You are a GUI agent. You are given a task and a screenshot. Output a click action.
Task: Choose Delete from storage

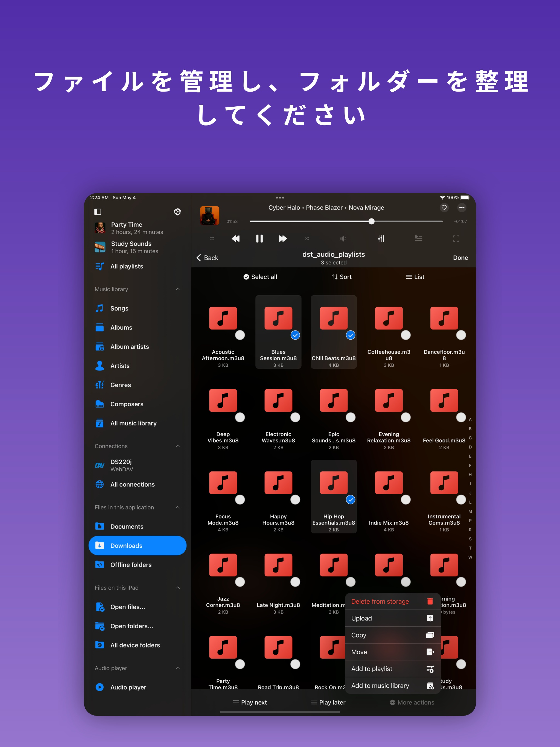click(393, 602)
